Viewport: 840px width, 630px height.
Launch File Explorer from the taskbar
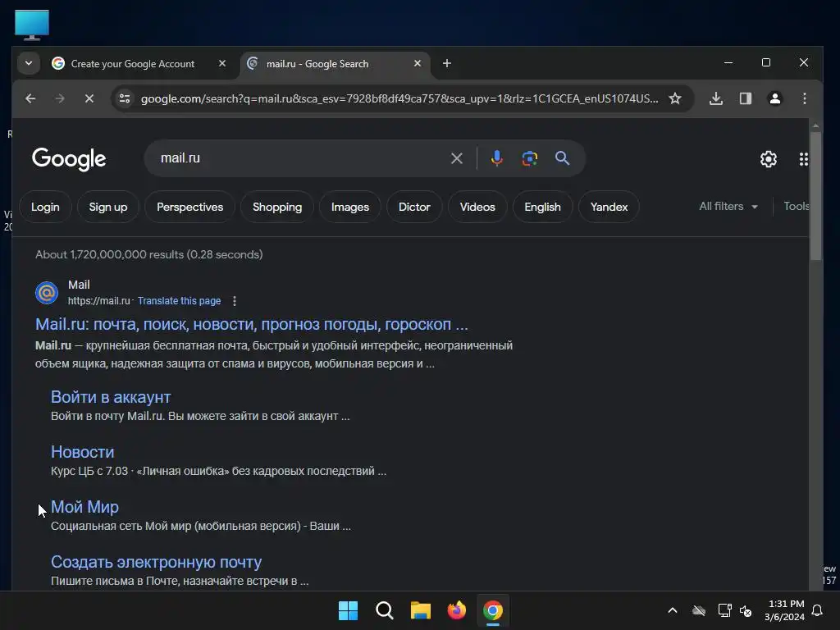click(421, 610)
